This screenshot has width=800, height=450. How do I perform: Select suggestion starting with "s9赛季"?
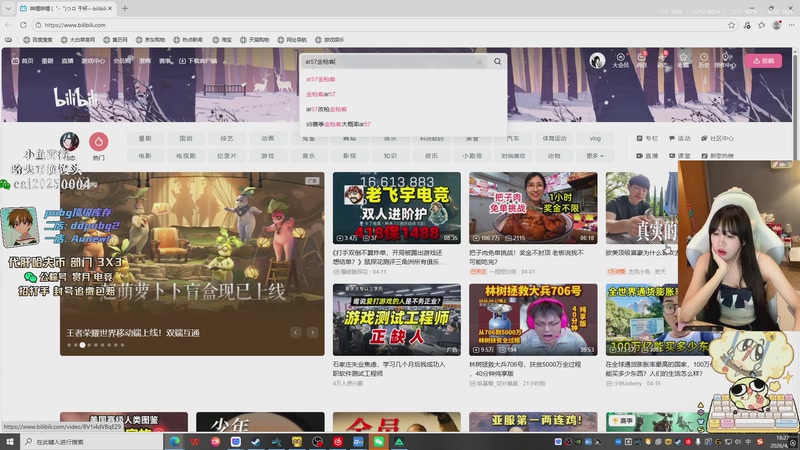pos(338,124)
